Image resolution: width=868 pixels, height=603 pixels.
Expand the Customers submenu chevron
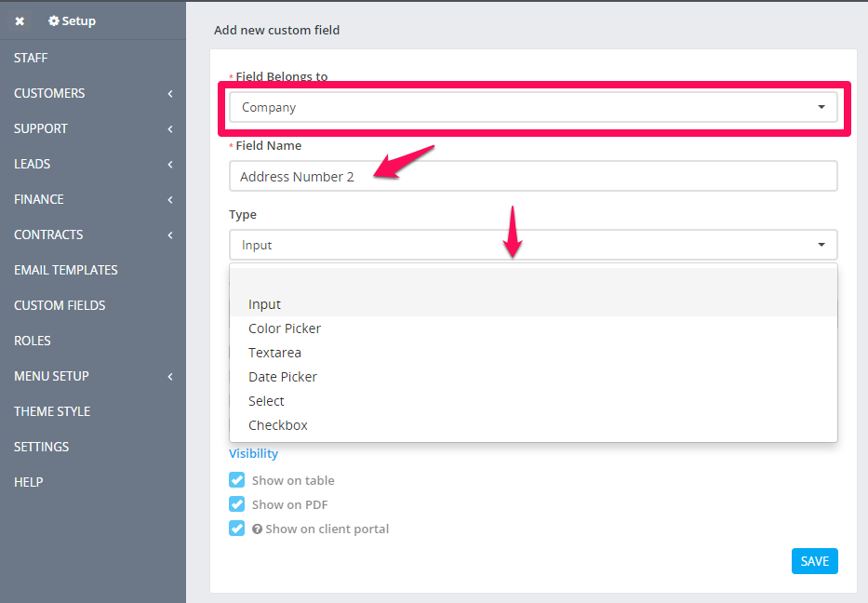click(x=170, y=94)
